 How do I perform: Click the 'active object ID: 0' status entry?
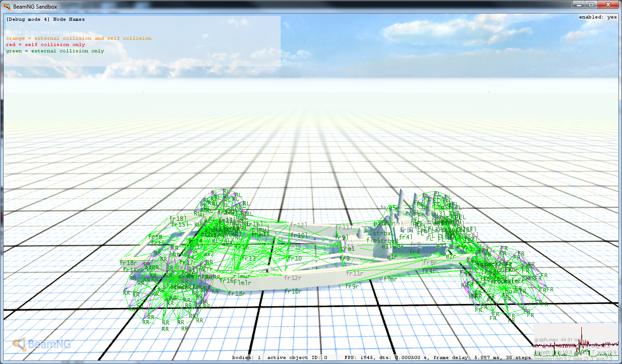297,358
